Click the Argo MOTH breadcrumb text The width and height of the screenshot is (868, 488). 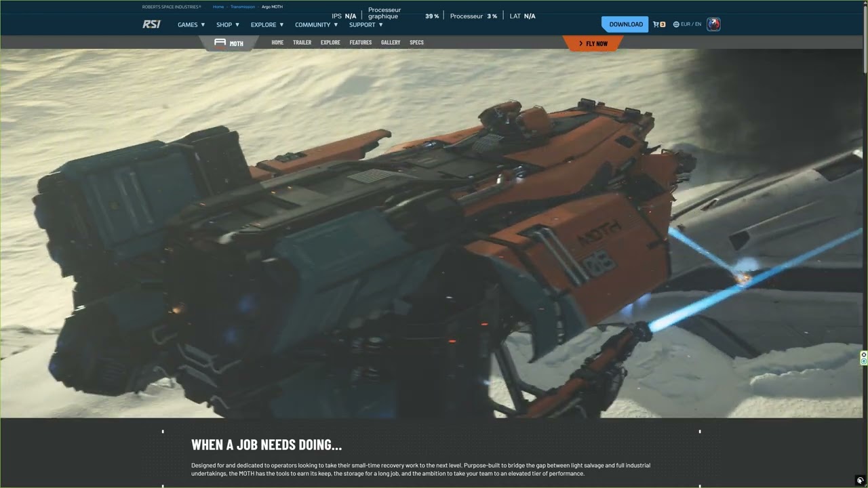[272, 7]
